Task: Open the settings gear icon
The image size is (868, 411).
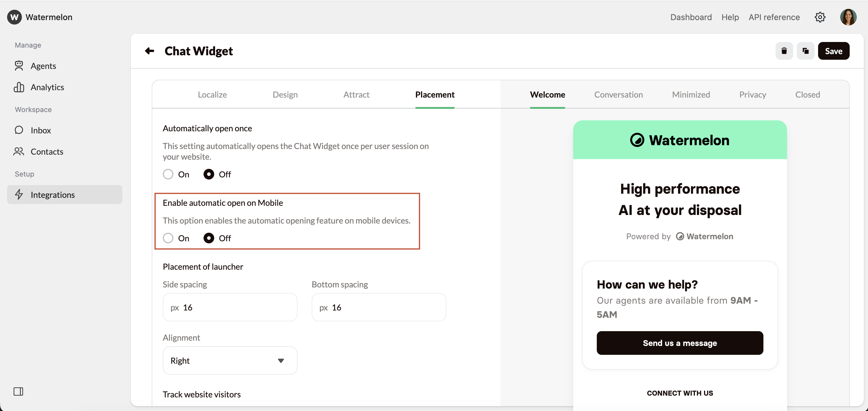Action: pos(820,17)
